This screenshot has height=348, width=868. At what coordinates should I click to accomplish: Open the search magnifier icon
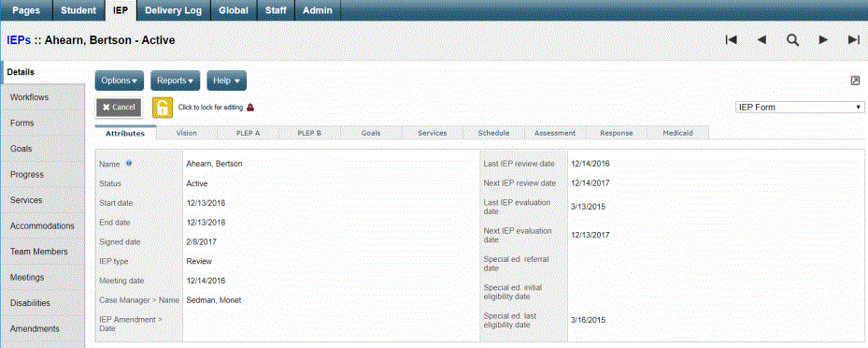(x=792, y=40)
